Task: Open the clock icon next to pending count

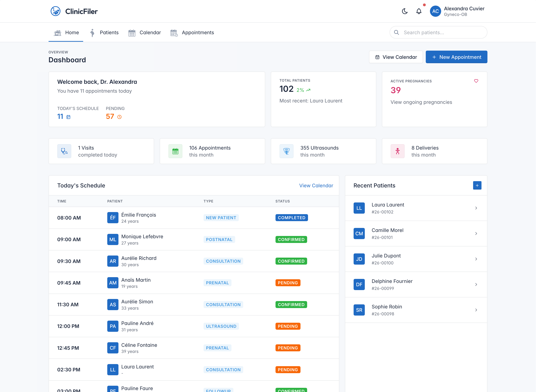Action: [x=119, y=117]
